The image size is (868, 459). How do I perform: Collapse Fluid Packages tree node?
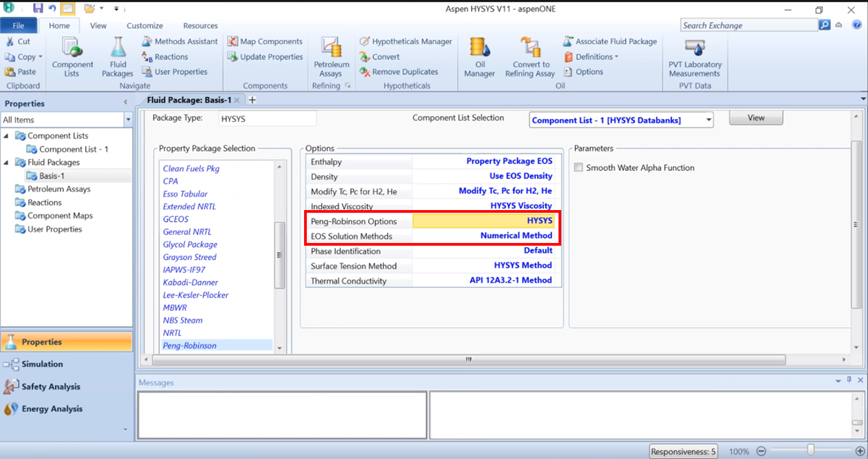click(x=6, y=162)
